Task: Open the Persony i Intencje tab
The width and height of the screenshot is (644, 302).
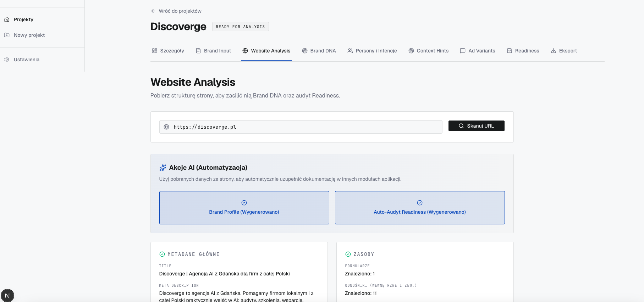Action: pos(372,51)
